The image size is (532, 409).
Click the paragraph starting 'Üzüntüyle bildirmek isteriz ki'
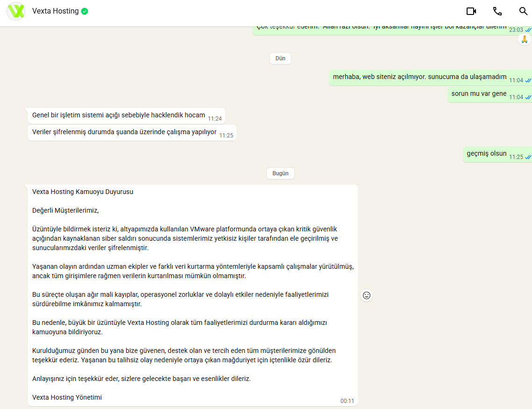click(x=185, y=238)
